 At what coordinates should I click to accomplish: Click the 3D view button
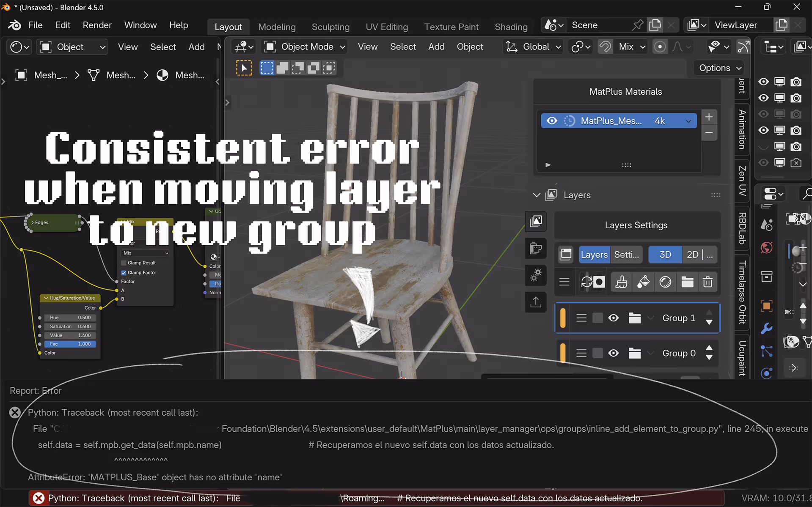665,255
